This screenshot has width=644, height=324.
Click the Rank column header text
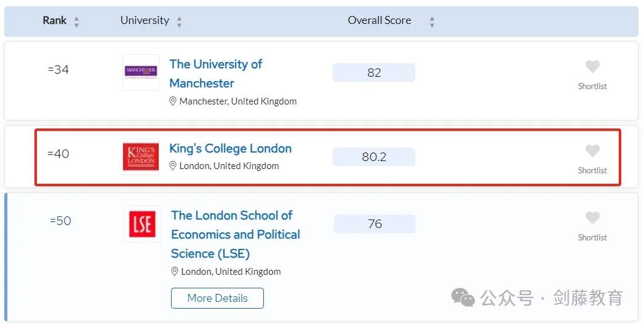(x=55, y=20)
